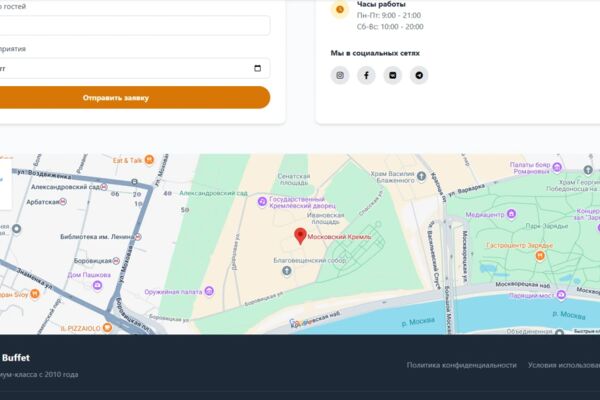Open the Instagram social link
The width and height of the screenshot is (600, 400).
[340, 75]
